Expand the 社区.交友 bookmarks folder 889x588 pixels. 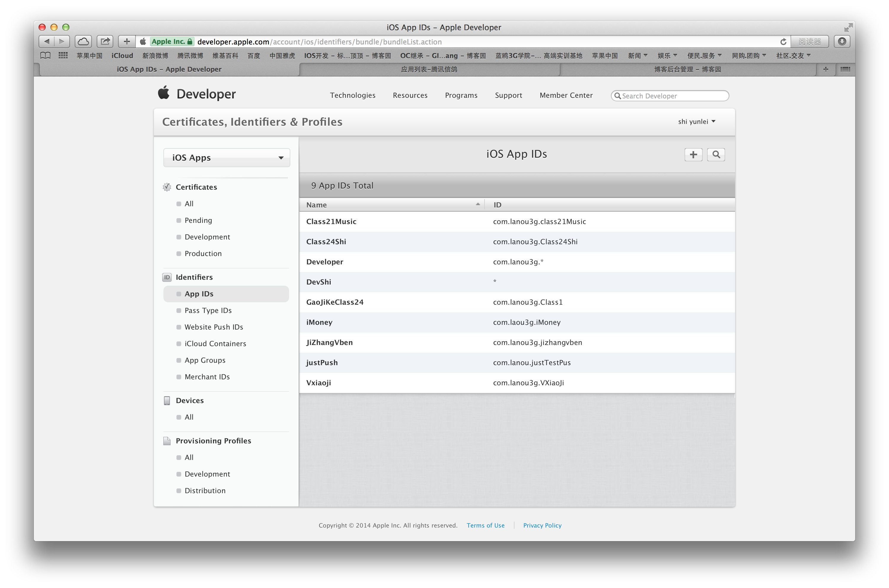(x=793, y=55)
